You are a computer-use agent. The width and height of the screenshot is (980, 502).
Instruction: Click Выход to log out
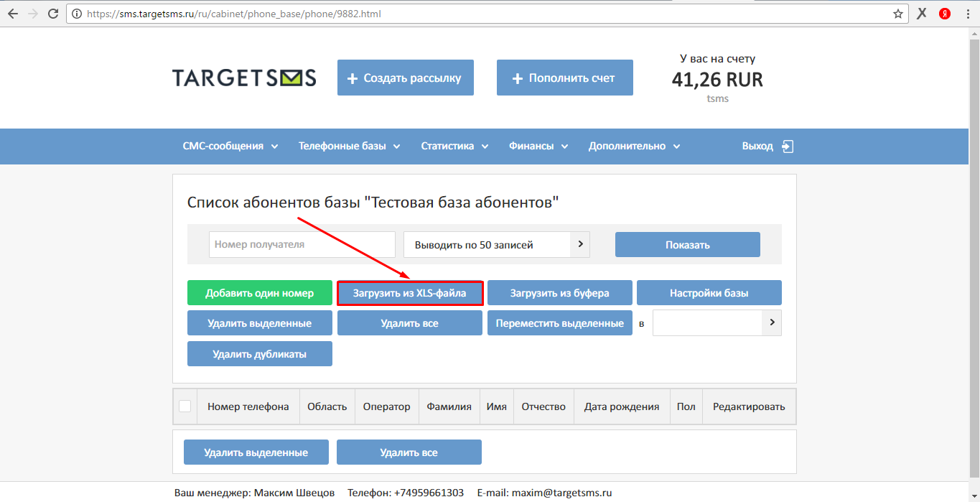point(757,146)
